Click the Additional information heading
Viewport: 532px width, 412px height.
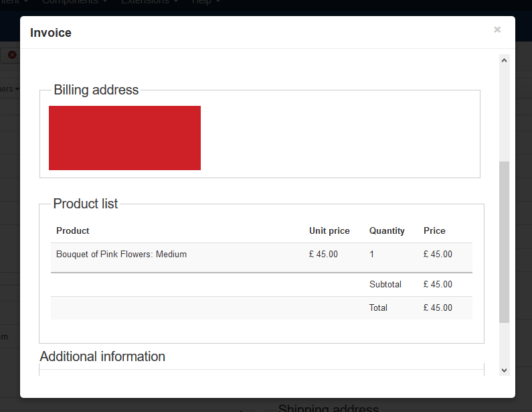[x=102, y=356]
